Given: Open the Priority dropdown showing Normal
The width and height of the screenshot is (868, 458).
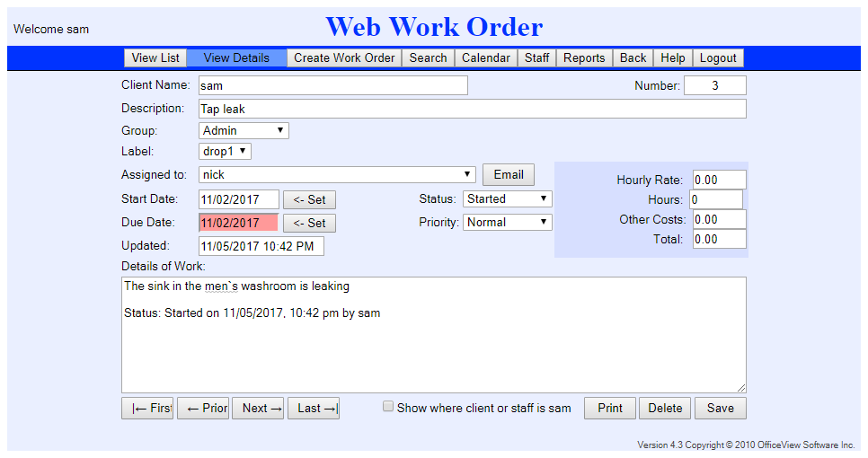Looking at the screenshot, I should (508, 222).
